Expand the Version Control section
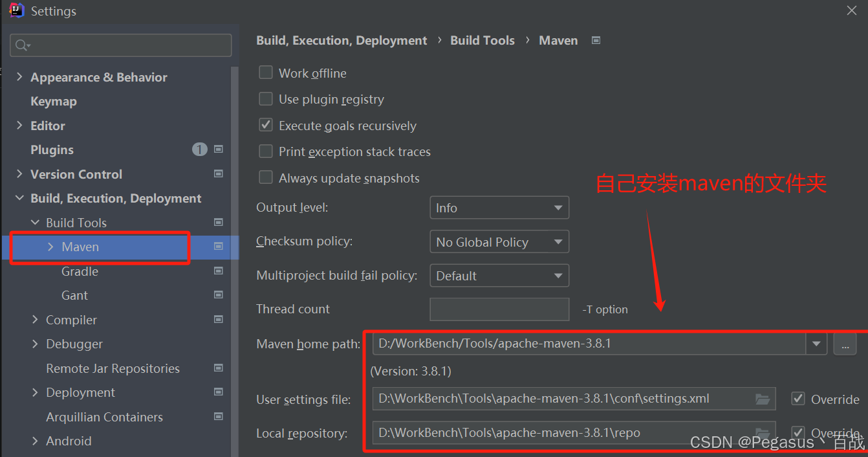868x457 pixels. [x=19, y=174]
